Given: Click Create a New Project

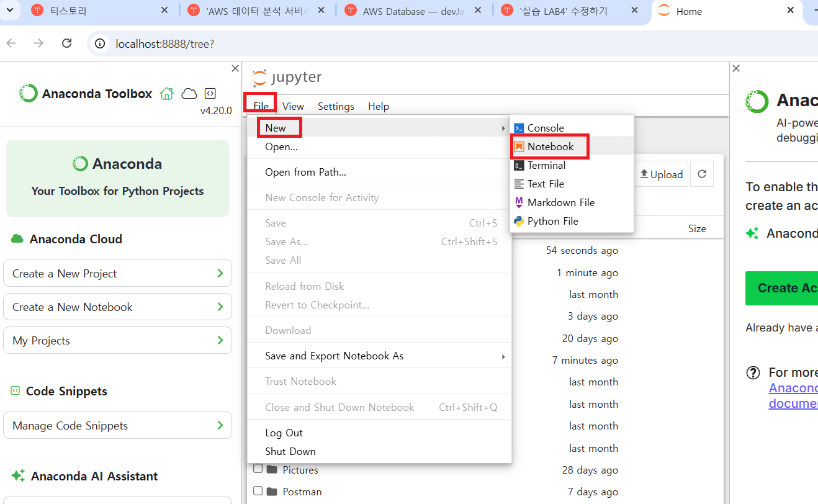Looking at the screenshot, I should click(x=117, y=273).
